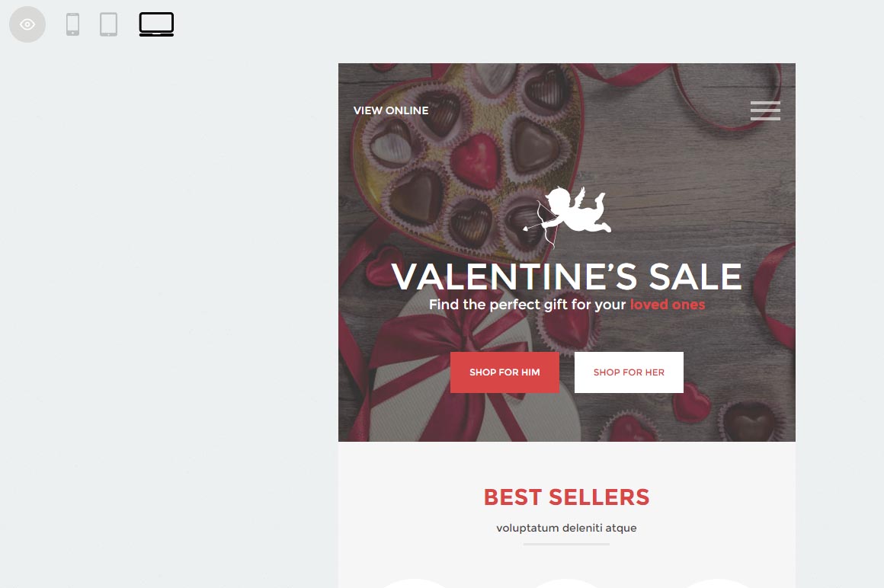Screen dimensions: 884x588
Task: Click the white cupid logo
Action: coord(567,216)
